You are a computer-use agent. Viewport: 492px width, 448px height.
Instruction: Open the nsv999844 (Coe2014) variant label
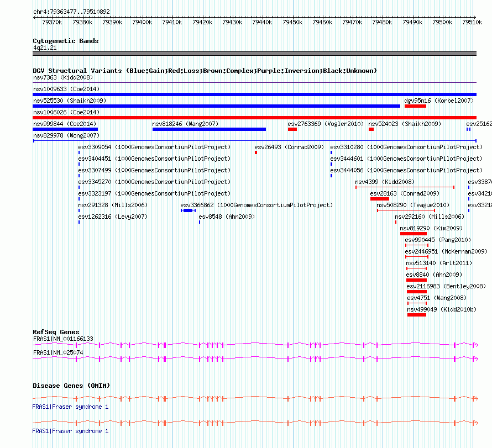(x=65, y=124)
